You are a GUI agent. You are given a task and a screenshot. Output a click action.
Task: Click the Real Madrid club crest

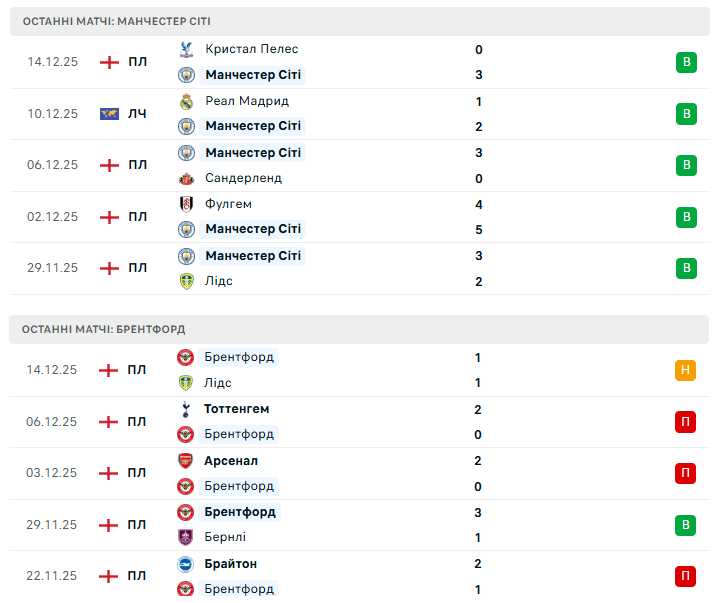pyautogui.click(x=185, y=101)
